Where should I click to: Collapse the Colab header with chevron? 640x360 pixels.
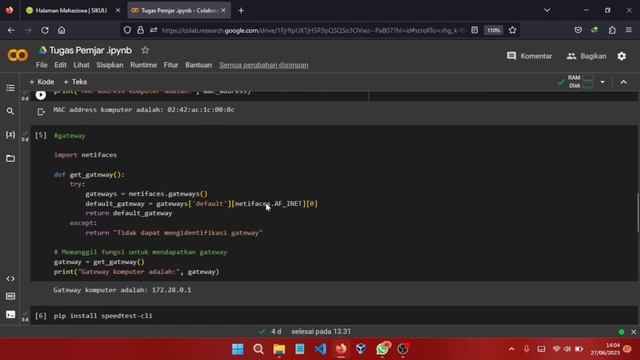623,82
